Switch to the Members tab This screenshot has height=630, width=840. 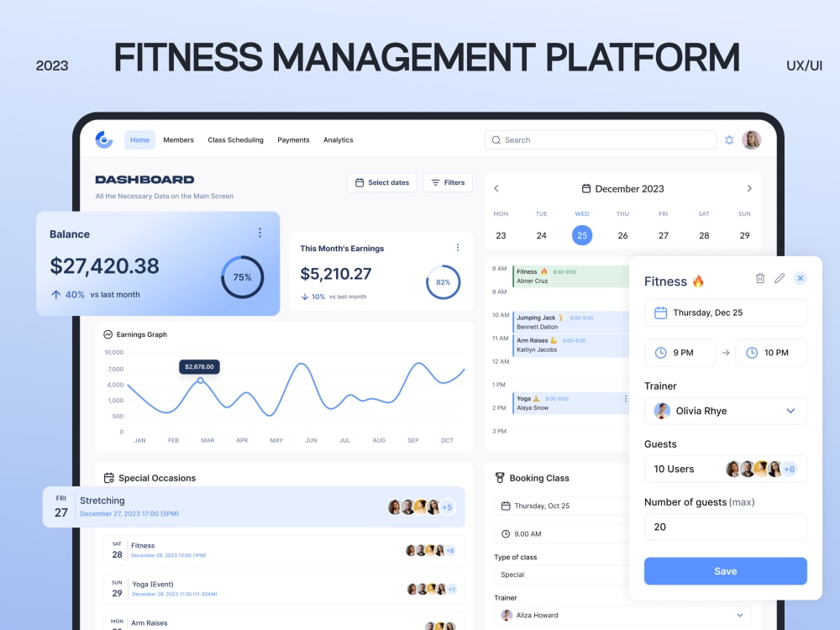[x=179, y=140]
